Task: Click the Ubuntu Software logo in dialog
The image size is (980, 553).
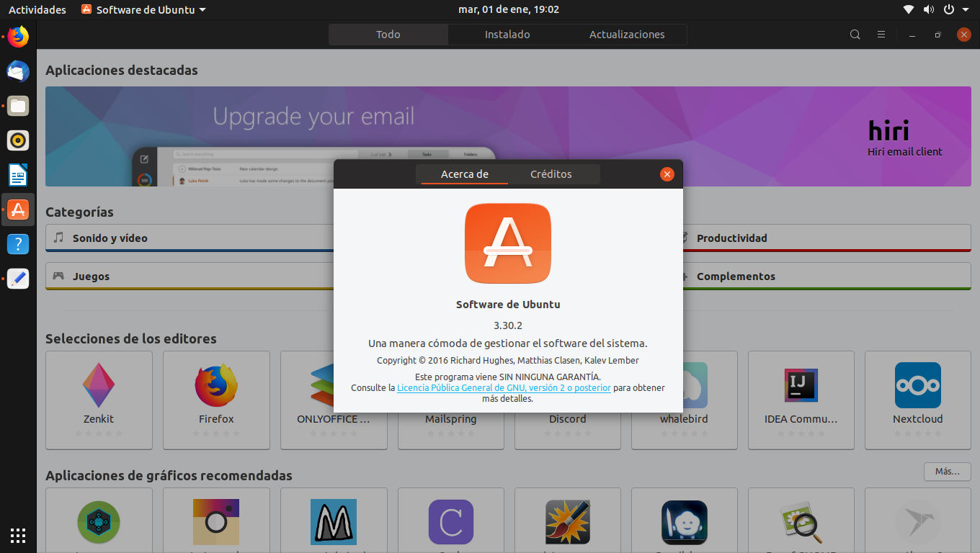Action: (x=508, y=244)
